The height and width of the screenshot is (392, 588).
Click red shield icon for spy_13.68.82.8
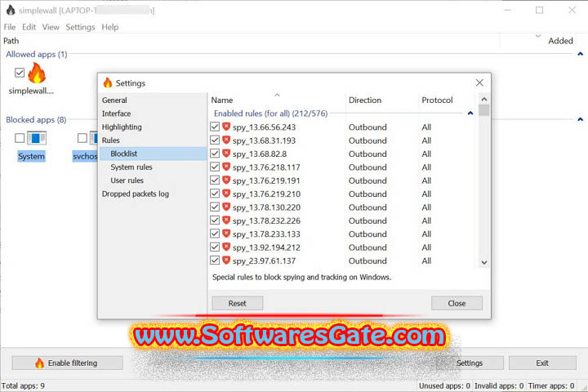point(226,154)
